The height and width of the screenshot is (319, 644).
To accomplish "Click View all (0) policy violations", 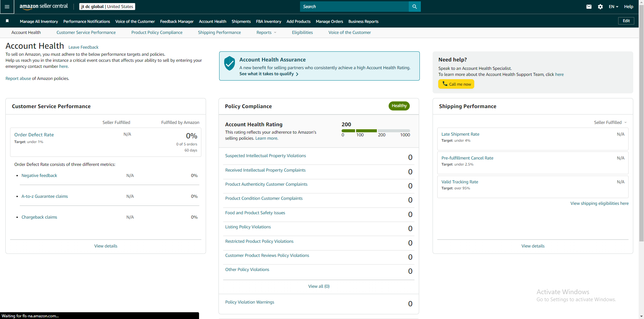I will [x=319, y=286].
